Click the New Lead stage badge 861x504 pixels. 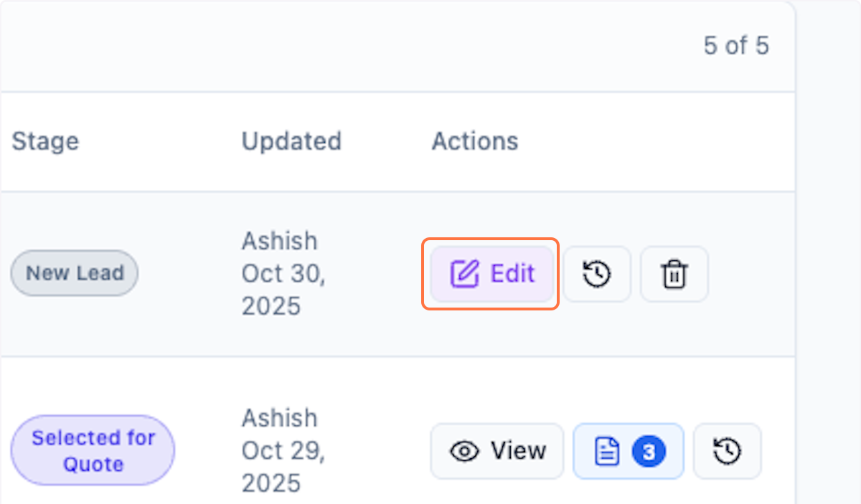74,273
